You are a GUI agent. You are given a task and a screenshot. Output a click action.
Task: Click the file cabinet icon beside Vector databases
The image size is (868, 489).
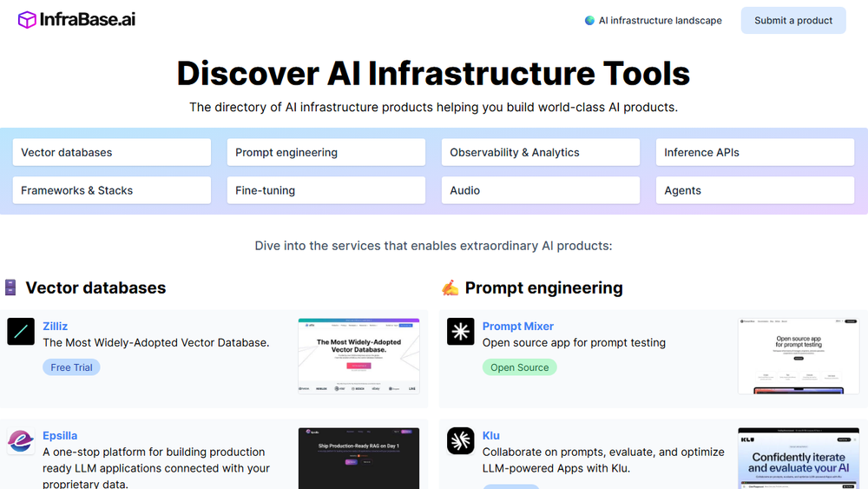(x=10, y=287)
